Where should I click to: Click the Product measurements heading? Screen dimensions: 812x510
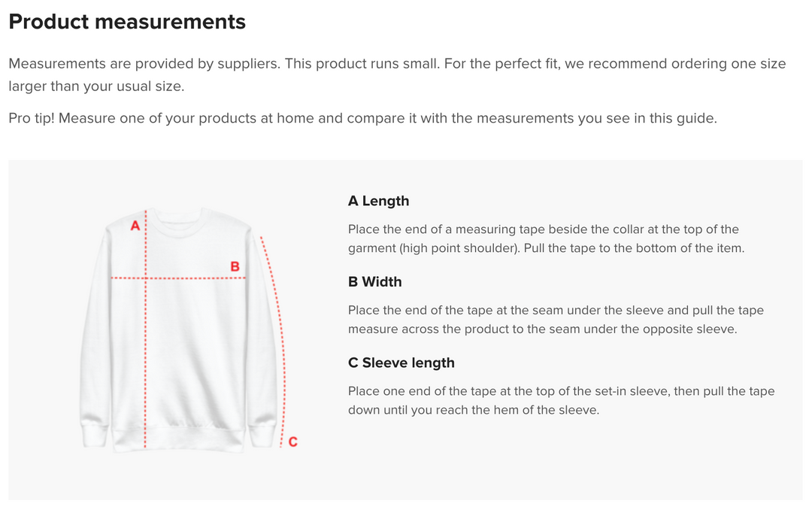pyautogui.click(x=127, y=22)
